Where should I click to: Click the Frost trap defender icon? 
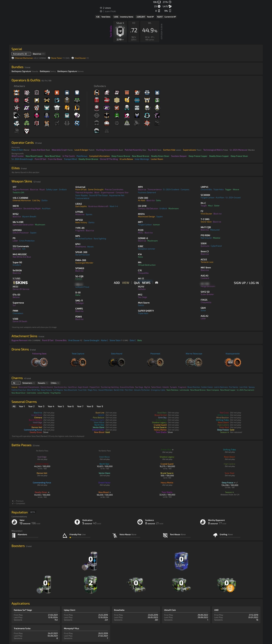pos(137,100)
